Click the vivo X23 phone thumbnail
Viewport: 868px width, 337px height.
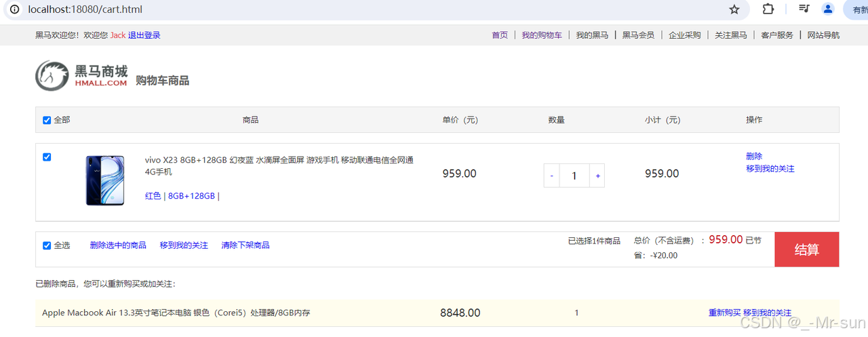point(105,180)
